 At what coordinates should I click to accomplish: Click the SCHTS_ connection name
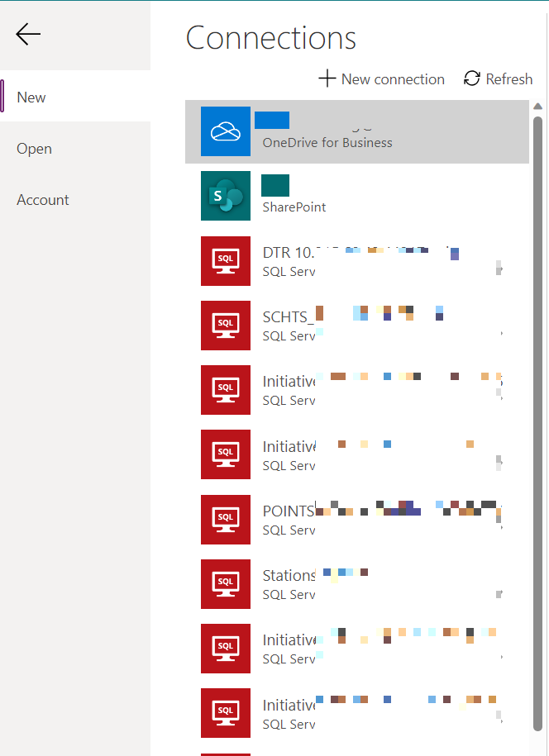point(288,317)
